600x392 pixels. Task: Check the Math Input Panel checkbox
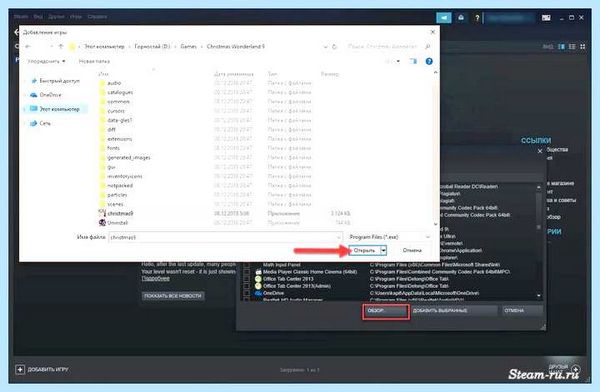(247, 265)
